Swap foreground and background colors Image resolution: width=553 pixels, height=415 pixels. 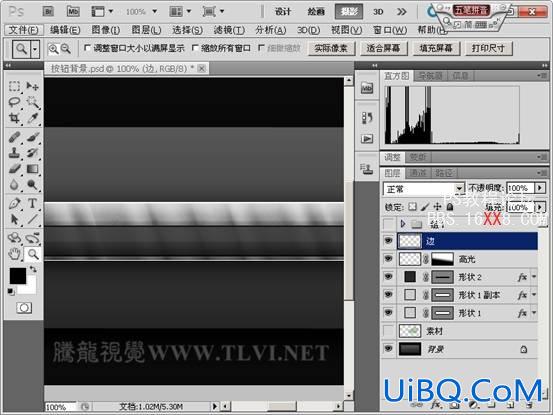coord(33,270)
